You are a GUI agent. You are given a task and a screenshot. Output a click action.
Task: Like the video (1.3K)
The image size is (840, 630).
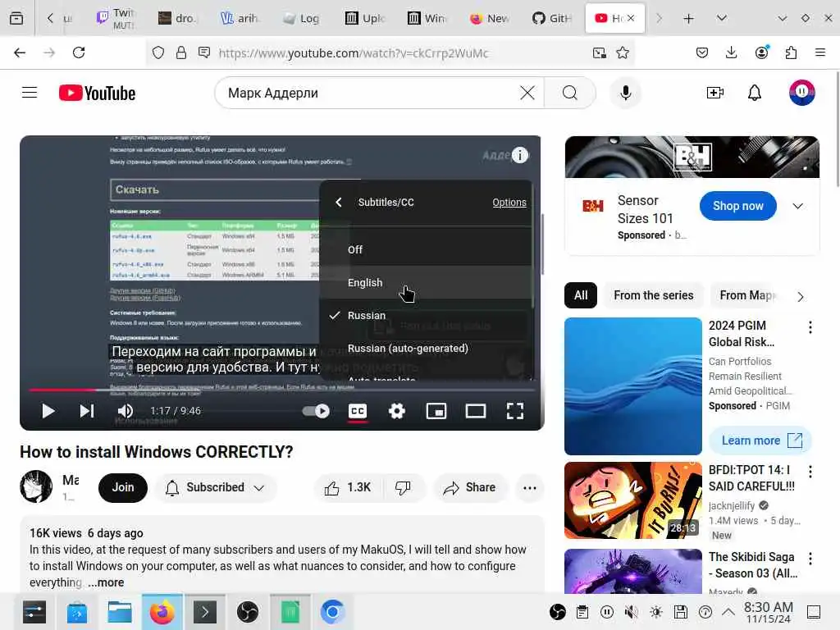(x=348, y=487)
